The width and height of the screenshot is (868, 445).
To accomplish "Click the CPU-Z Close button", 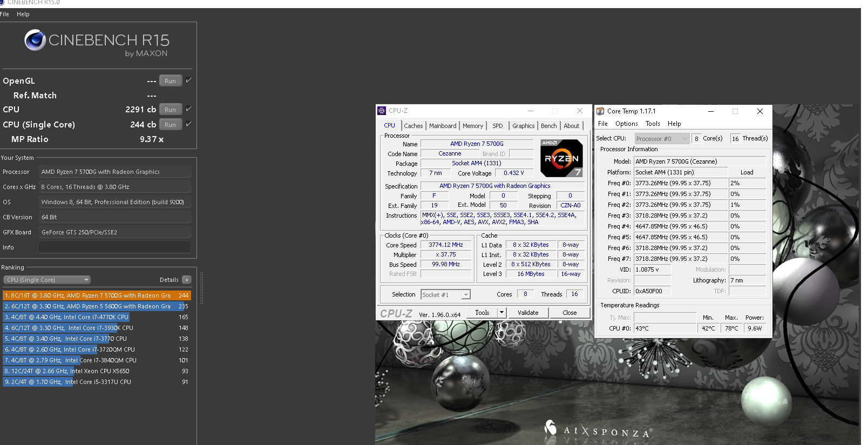I will click(x=569, y=313).
